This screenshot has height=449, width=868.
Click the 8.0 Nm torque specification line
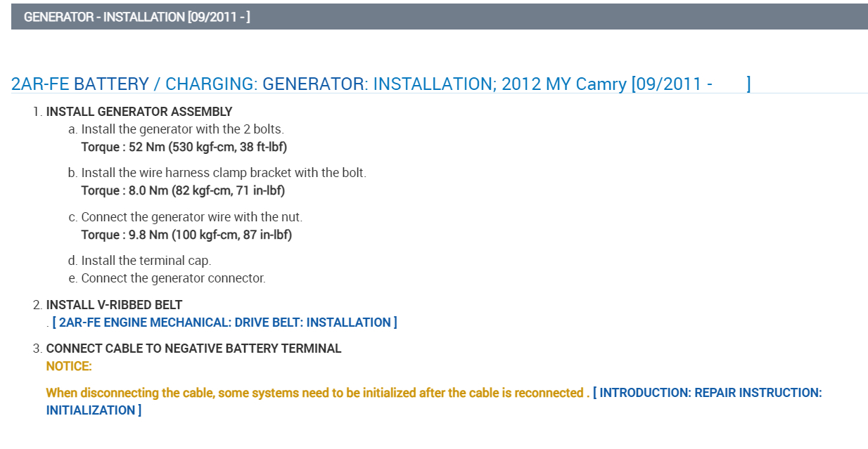pos(183,190)
